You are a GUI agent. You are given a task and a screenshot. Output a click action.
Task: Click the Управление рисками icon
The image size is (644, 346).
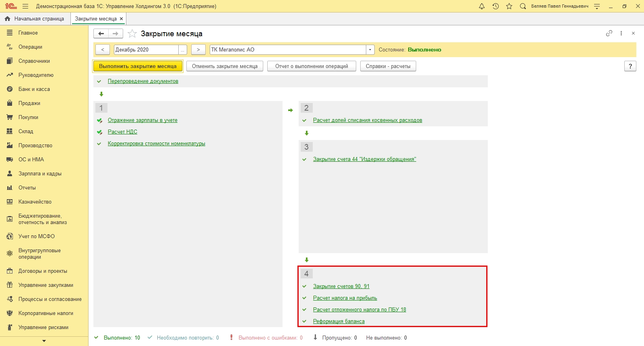pyautogui.click(x=10, y=327)
